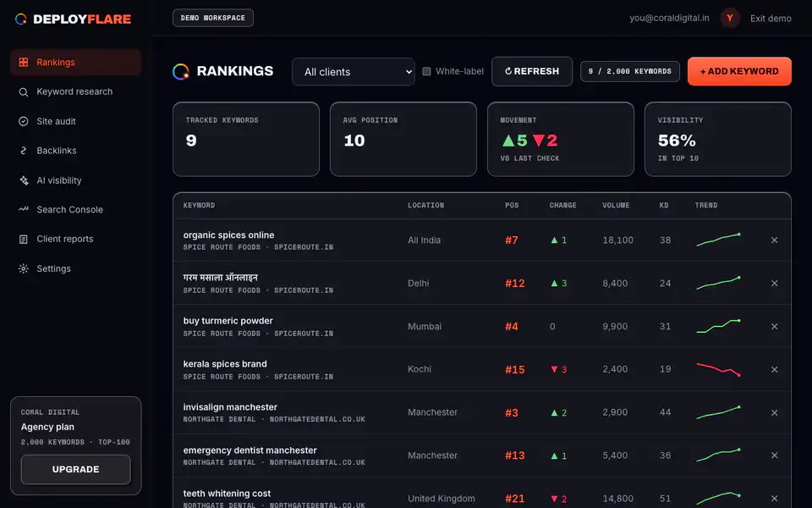Image resolution: width=812 pixels, height=508 pixels.
Task: Open the Movement stat card
Action: click(561, 139)
